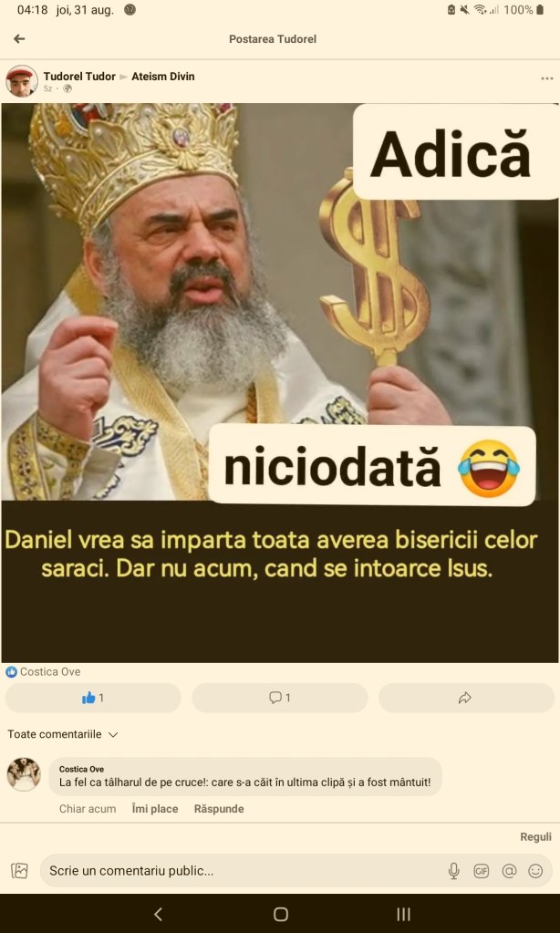
Task: Open the Ateism Divin group link
Action: (x=163, y=77)
